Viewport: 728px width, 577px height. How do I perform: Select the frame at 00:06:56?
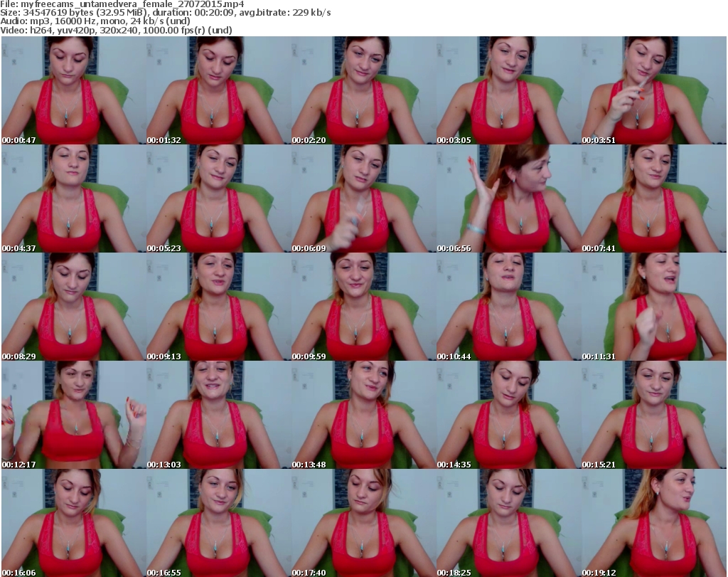click(508, 198)
